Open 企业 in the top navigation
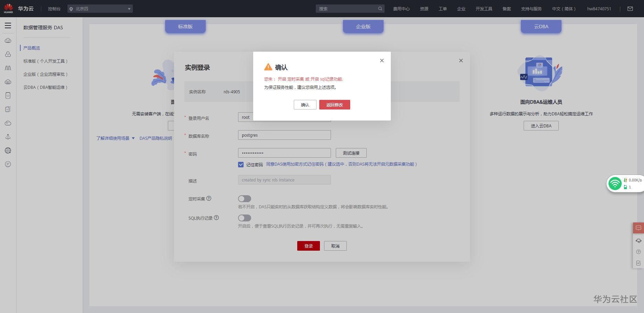The width and height of the screenshot is (644, 313). click(x=461, y=9)
